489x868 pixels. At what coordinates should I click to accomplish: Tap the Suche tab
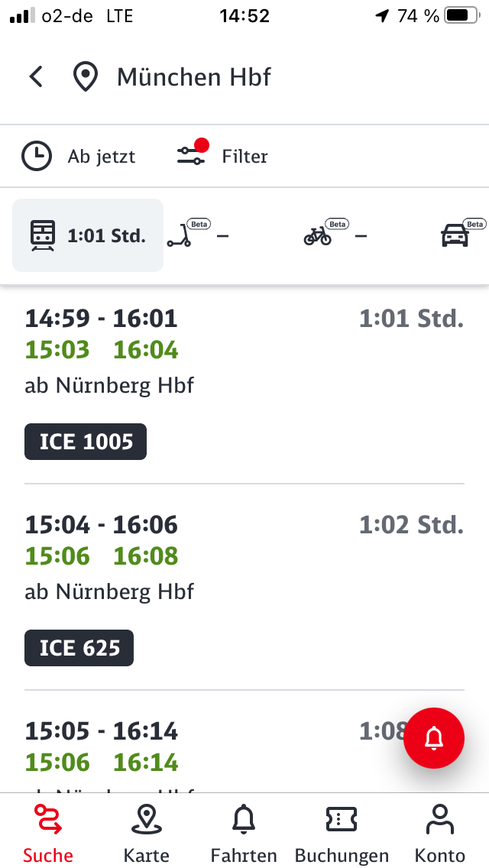tap(48, 833)
